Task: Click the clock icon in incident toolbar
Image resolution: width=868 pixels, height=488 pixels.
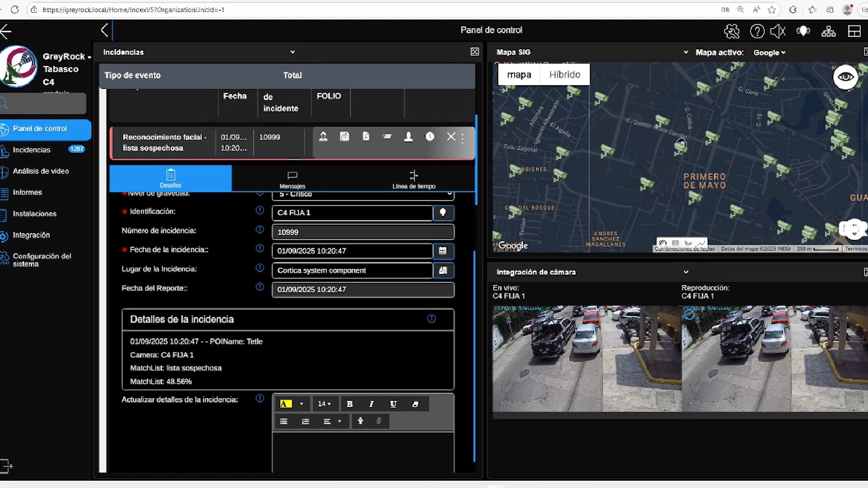Action: pos(430,136)
